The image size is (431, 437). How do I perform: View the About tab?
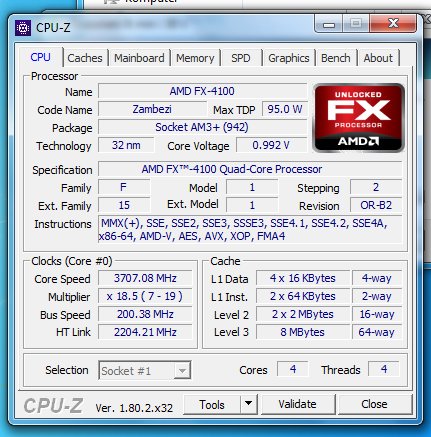378,58
